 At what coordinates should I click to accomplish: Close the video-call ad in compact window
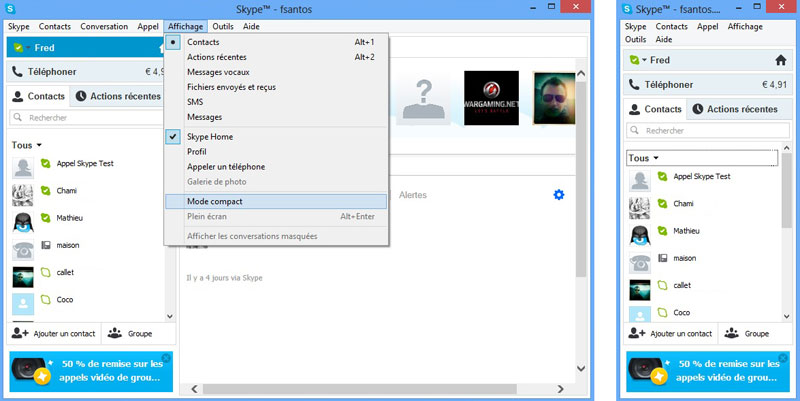(783, 358)
